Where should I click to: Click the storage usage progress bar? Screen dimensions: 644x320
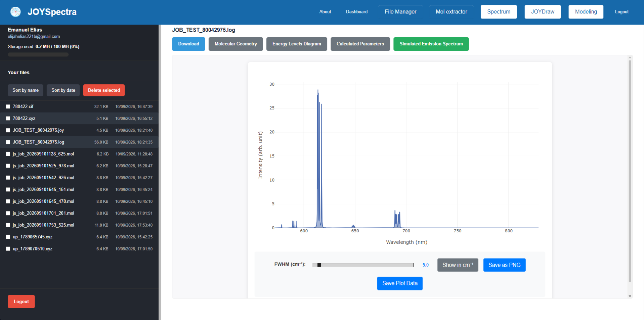[38, 54]
